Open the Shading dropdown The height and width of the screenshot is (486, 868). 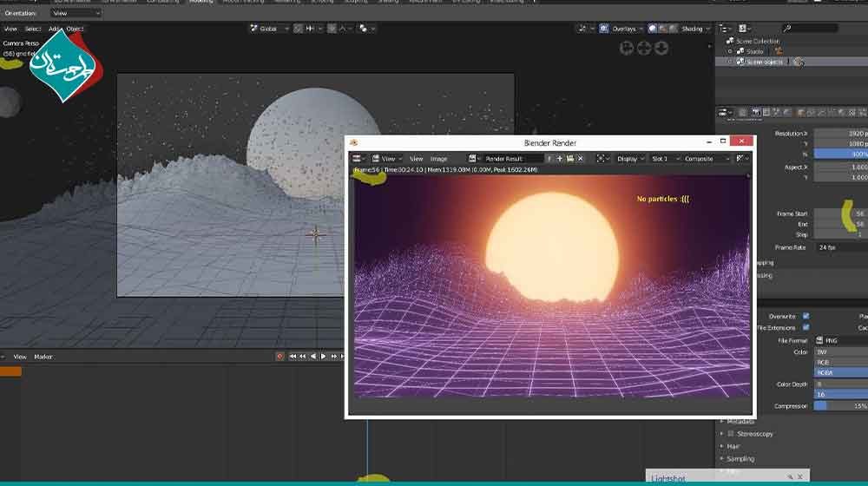[695, 29]
